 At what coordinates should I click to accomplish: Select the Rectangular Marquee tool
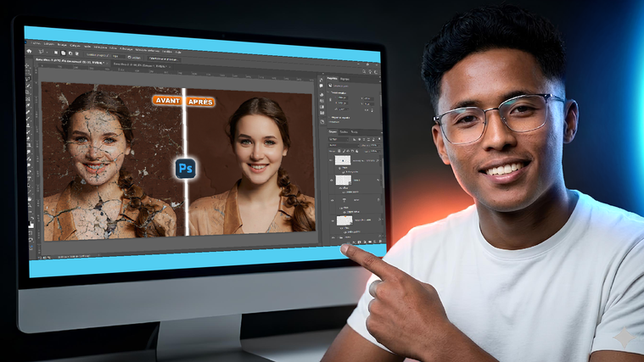pyautogui.click(x=27, y=72)
